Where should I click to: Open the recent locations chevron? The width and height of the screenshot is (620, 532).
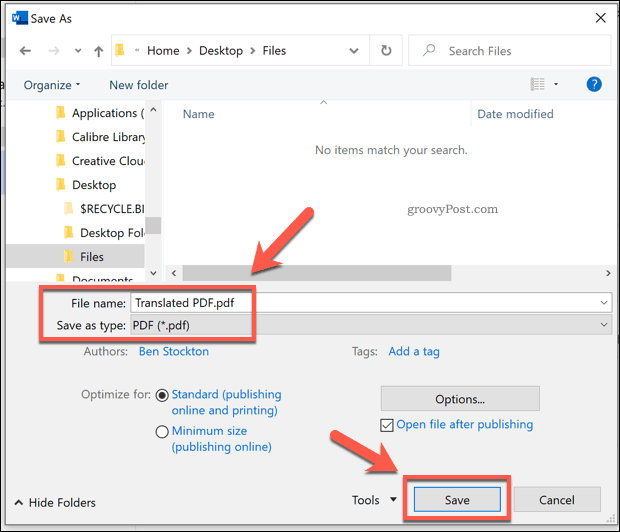[x=78, y=51]
